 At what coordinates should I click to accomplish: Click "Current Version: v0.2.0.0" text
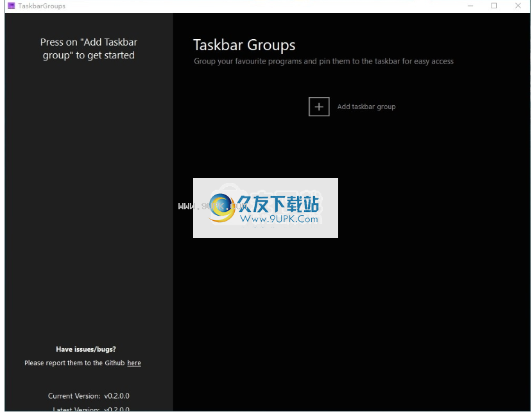89,395
